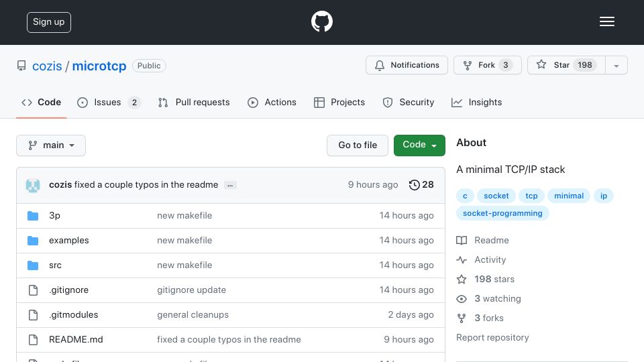Click the Activity pulse icon
Image resolution: width=644 pixels, height=362 pixels.
click(462, 260)
